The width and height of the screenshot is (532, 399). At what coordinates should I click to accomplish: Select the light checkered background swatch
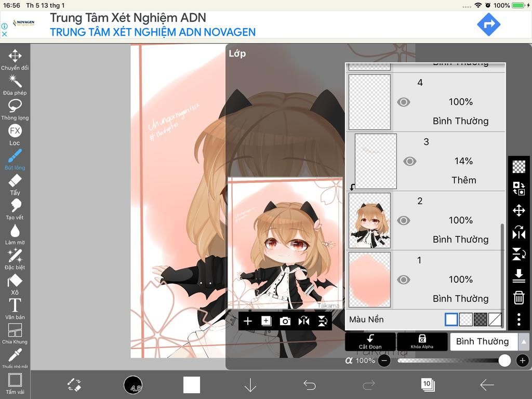click(x=465, y=320)
